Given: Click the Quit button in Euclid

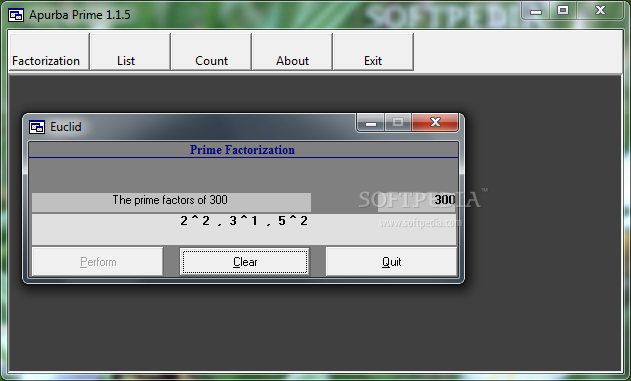Looking at the screenshot, I should 391,262.
